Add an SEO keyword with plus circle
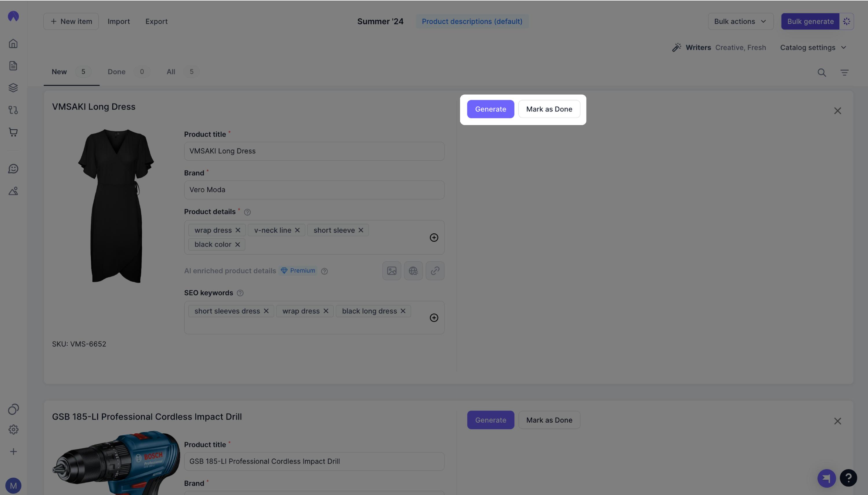The width and height of the screenshot is (868, 495). 434,318
